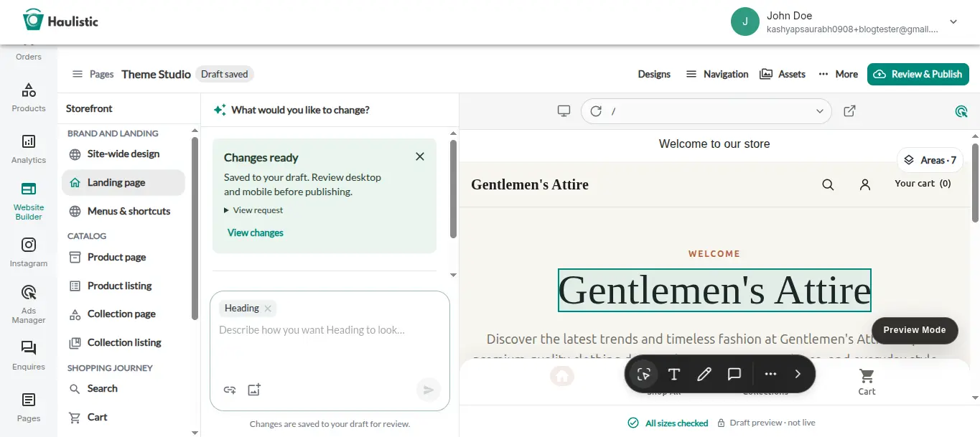Select Site-wide design in Storefront list

(x=123, y=154)
